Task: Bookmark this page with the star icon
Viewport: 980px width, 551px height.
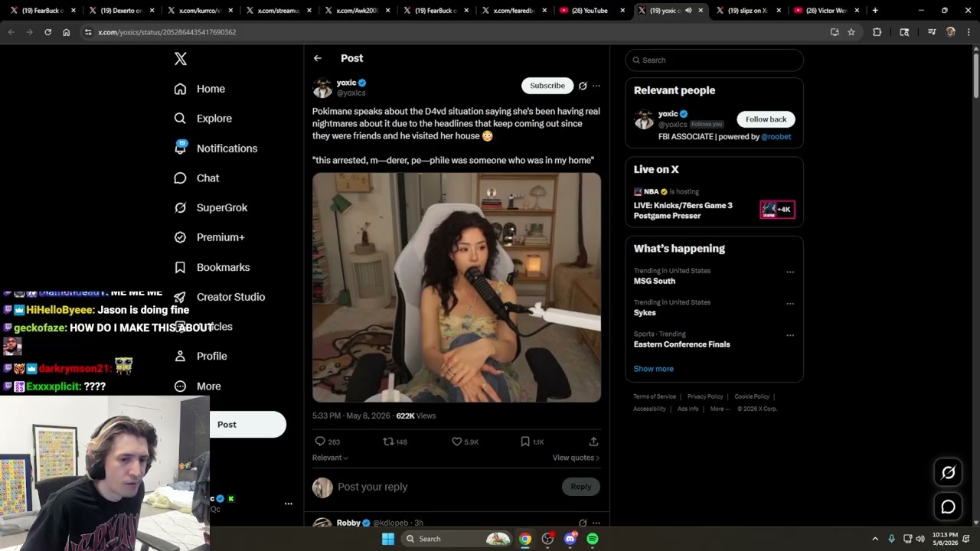Action: coord(851,32)
